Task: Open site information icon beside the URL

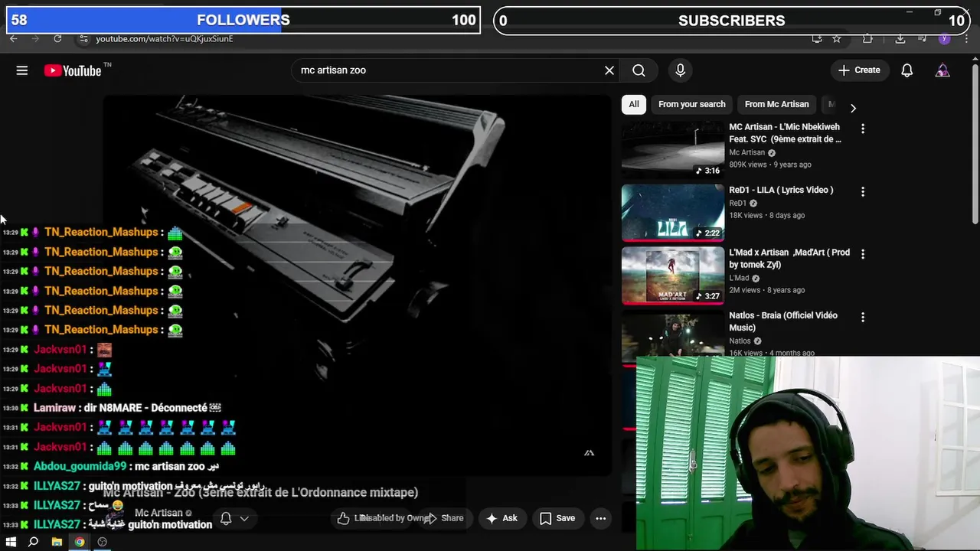Action: (x=83, y=38)
